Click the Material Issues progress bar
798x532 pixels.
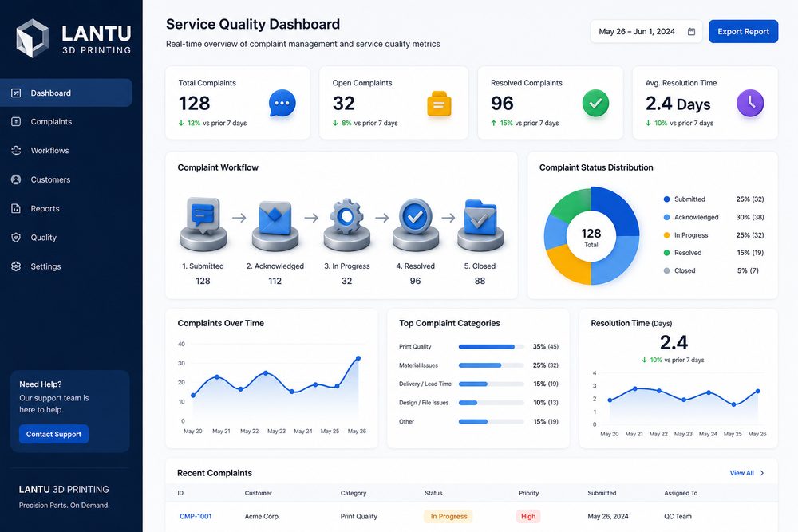click(491, 365)
